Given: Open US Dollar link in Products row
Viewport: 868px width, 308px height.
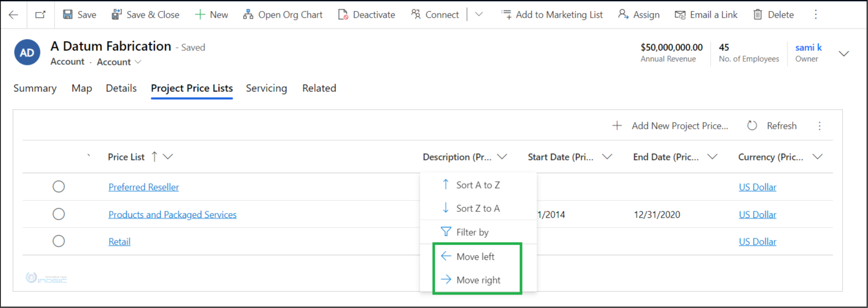Looking at the screenshot, I should coord(757,215).
